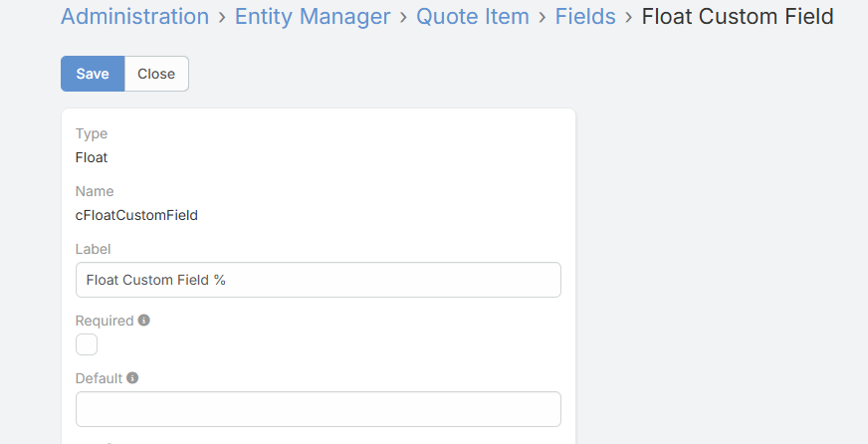Focus the Label text field
The width and height of the screenshot is (868, 444).
point(319,280)
